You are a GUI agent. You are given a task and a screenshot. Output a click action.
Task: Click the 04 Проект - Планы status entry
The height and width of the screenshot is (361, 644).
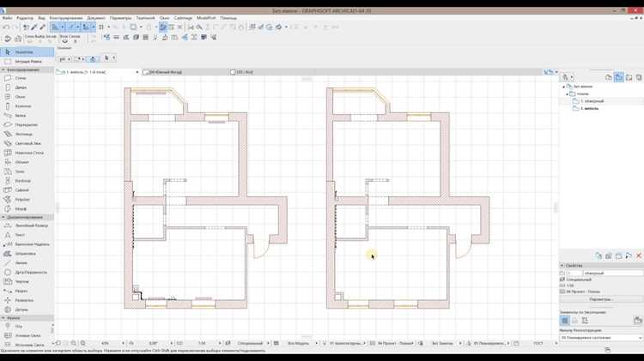click(x=395, y=343)
